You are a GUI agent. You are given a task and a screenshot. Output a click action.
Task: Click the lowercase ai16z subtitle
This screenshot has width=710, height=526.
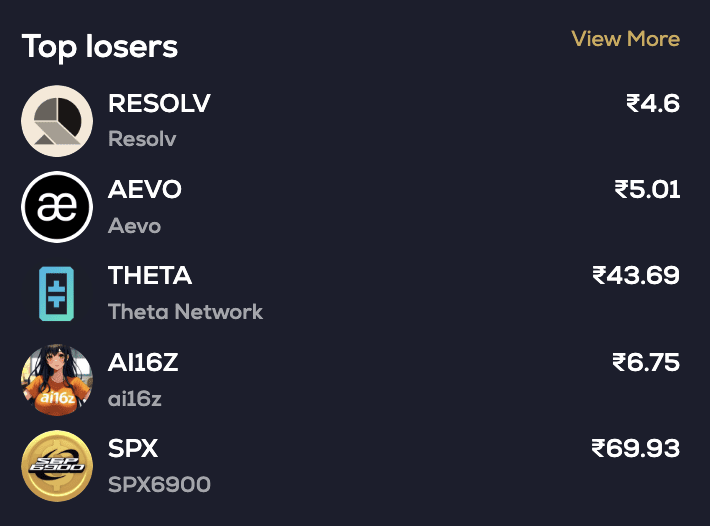pyautogui.click(x=135, y=399)
